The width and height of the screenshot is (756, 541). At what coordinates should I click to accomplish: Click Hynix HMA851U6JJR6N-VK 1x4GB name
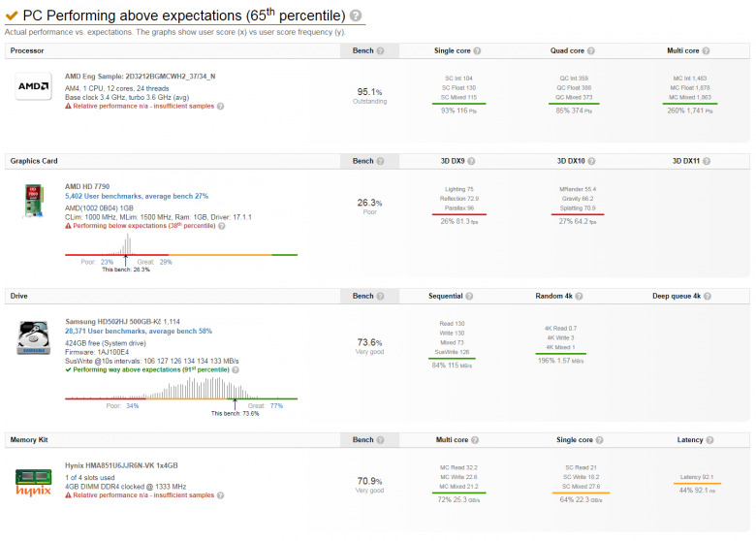coord(121,465)
